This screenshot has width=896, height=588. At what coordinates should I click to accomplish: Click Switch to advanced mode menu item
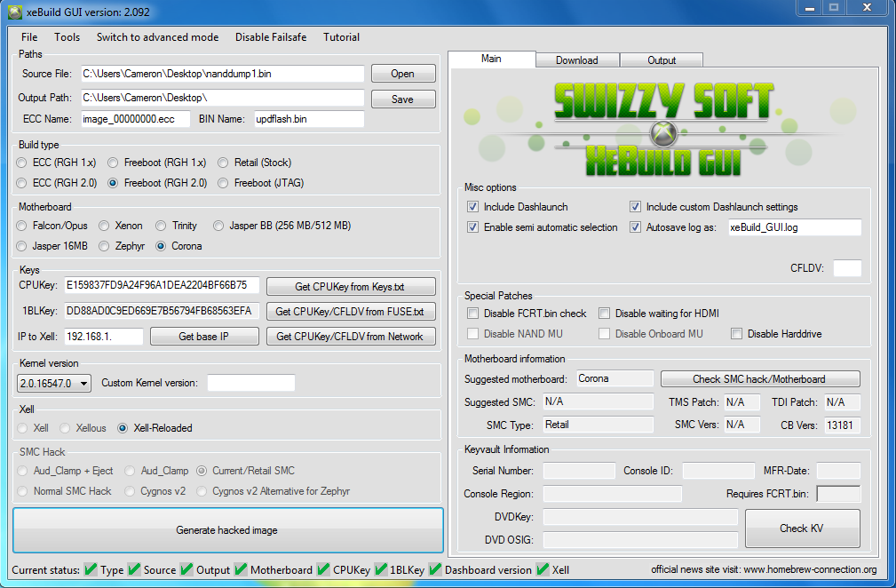[157, 37]
